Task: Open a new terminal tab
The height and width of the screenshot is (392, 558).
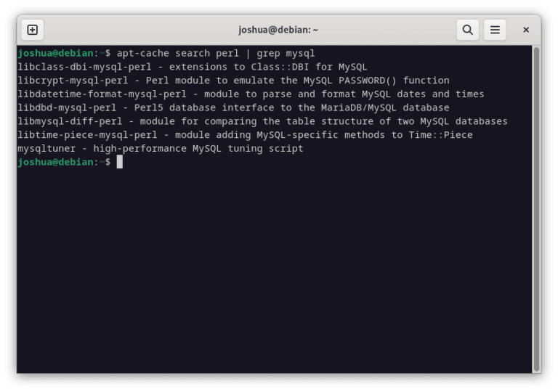Action: (x=33, y=30)
